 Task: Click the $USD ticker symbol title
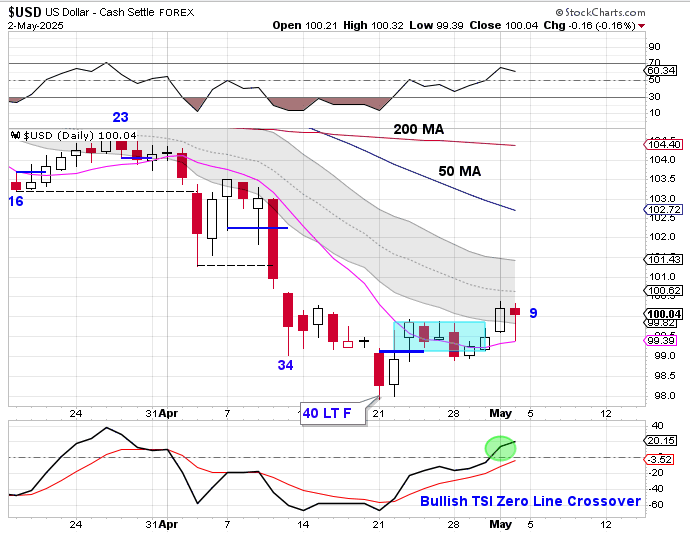(27, 12)
